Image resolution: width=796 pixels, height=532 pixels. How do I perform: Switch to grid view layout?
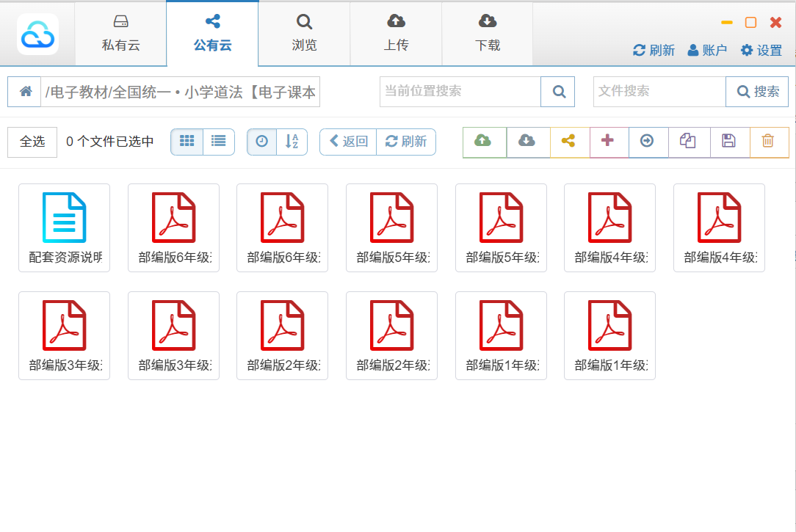pyautogui.click(x=187, y=142)
